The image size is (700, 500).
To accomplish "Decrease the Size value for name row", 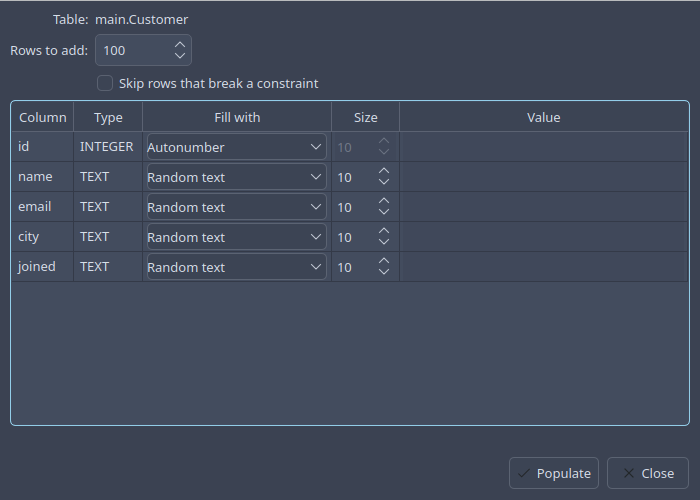I will pos(384,182).
